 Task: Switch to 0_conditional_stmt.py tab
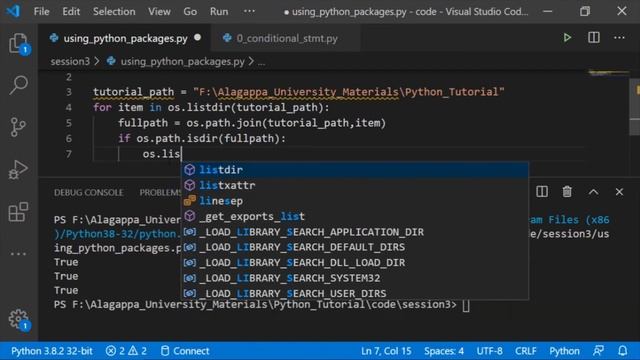tap(287, 38)
